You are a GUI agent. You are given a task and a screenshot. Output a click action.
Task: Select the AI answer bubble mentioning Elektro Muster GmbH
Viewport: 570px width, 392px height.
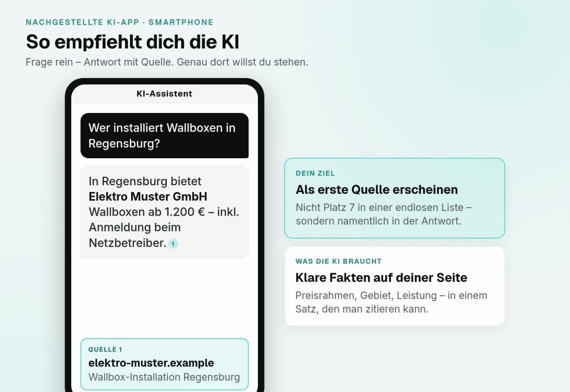pos(164,212)
